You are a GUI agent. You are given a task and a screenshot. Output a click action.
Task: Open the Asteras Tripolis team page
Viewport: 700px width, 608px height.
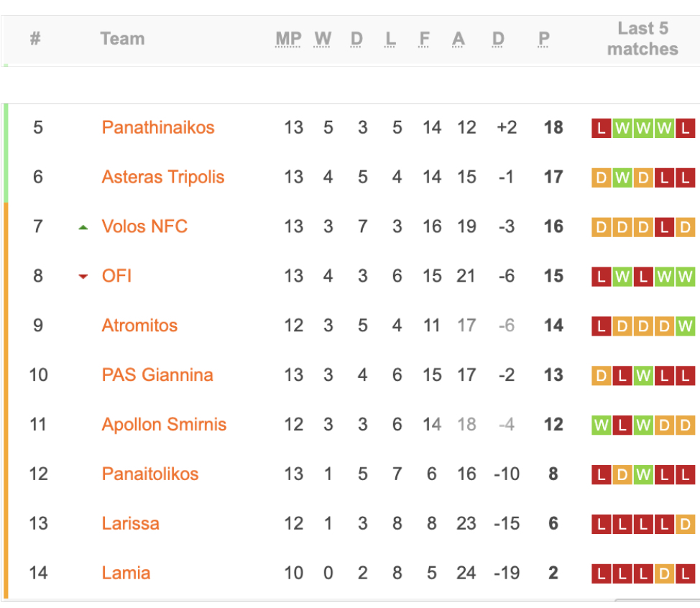pyautogui.click(x=163, y=178)
